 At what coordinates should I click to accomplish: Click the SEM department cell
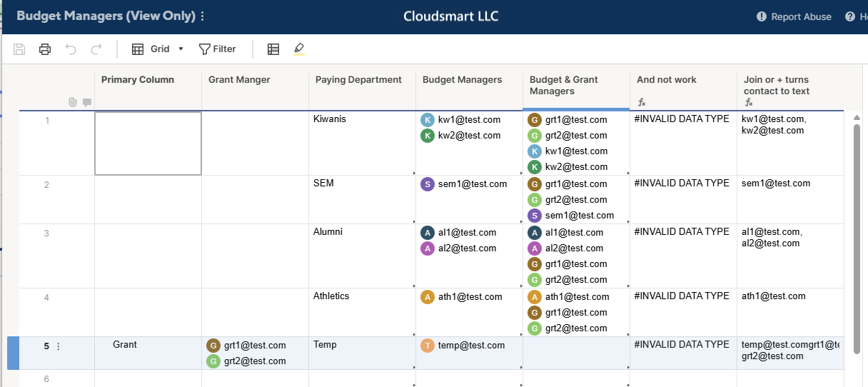point(362,199)
